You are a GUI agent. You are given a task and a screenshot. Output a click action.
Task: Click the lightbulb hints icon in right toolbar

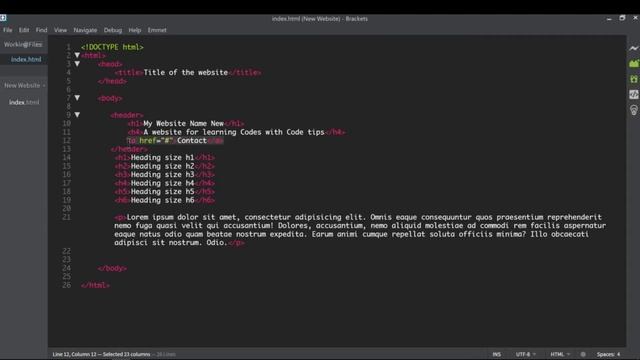point(633,110)
